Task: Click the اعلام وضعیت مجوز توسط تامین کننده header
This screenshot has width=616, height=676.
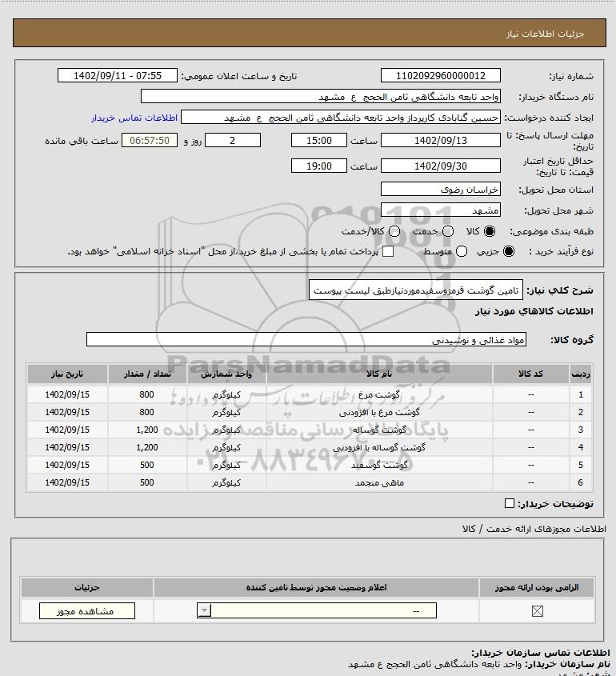Action: 316,587
